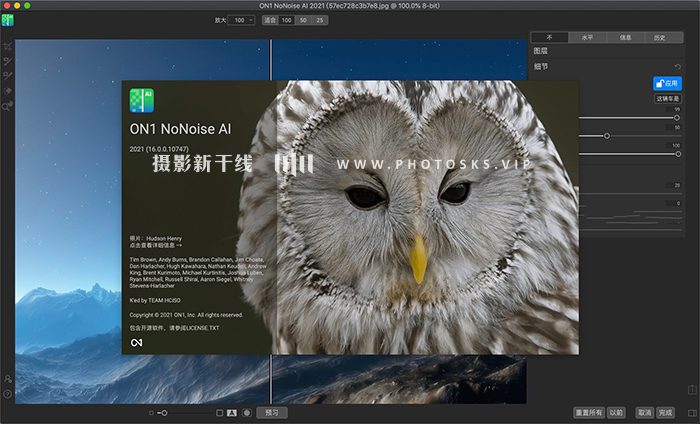Screen dimensions: 700x424
Task: Click the NoNoise AI app icon in the about dialog
Action: pos(142,100)
